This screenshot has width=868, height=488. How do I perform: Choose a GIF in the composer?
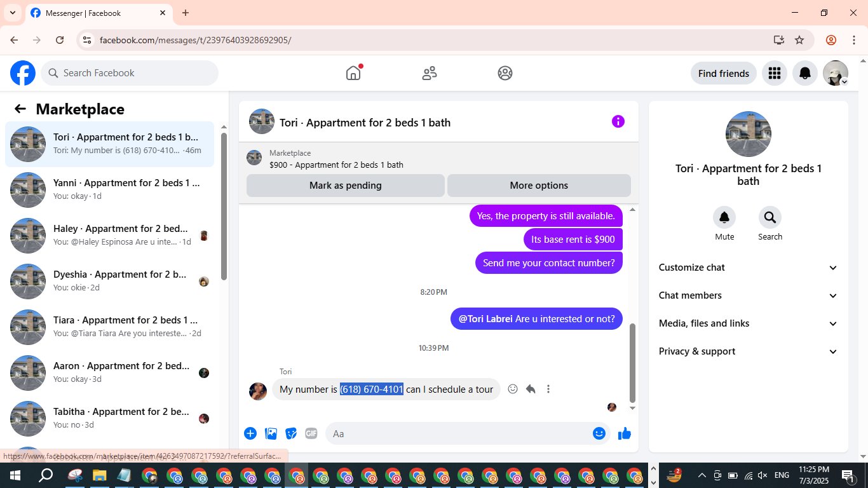click(311, 433)
